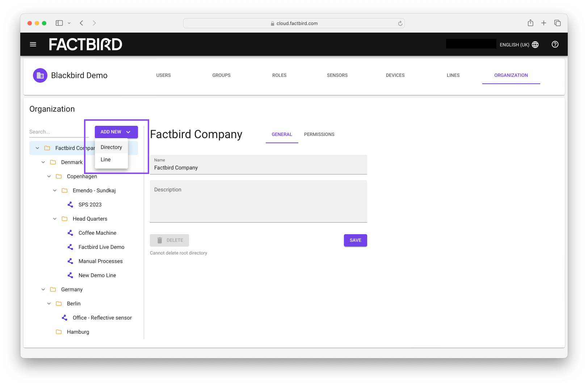Reload the page with the refresh icon
The image size is (588, 385).
click(x=400, y=23)
